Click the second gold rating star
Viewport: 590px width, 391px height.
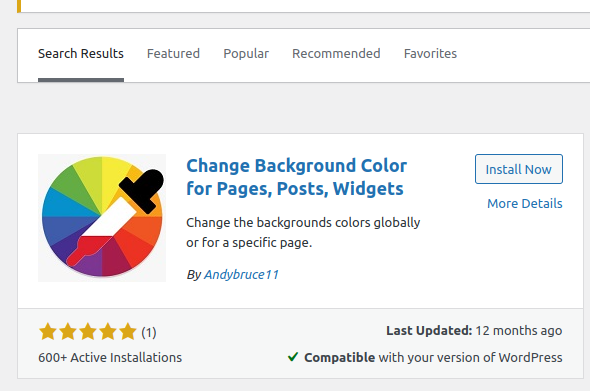(68, 332)
